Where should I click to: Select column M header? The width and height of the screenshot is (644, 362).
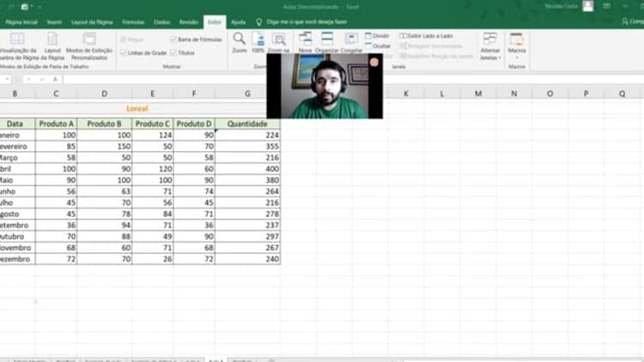(478, 94)
